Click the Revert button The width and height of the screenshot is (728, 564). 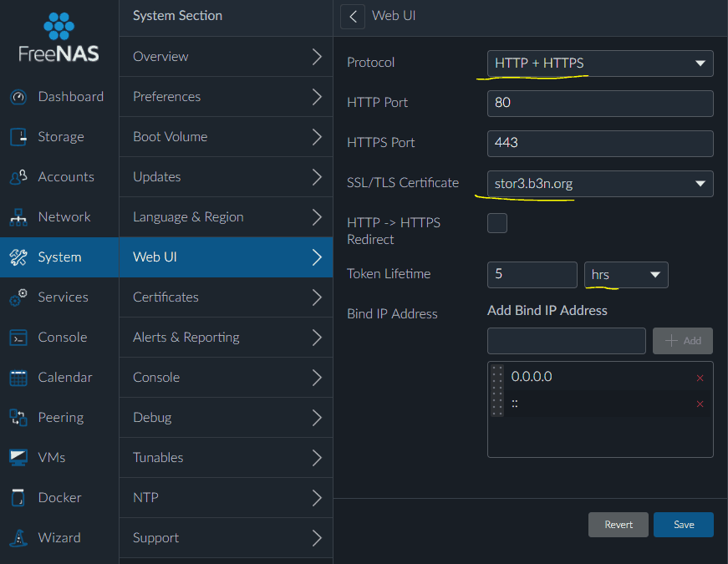tap(618, 525)
